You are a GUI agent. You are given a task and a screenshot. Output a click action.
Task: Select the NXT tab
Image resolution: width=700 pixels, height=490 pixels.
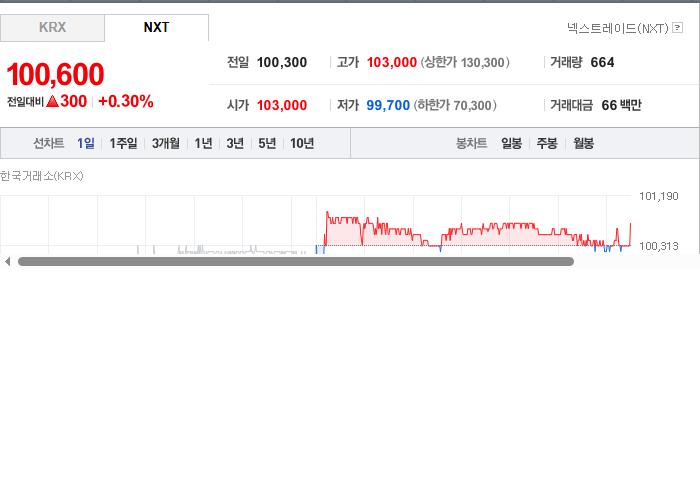coord(156,28)
